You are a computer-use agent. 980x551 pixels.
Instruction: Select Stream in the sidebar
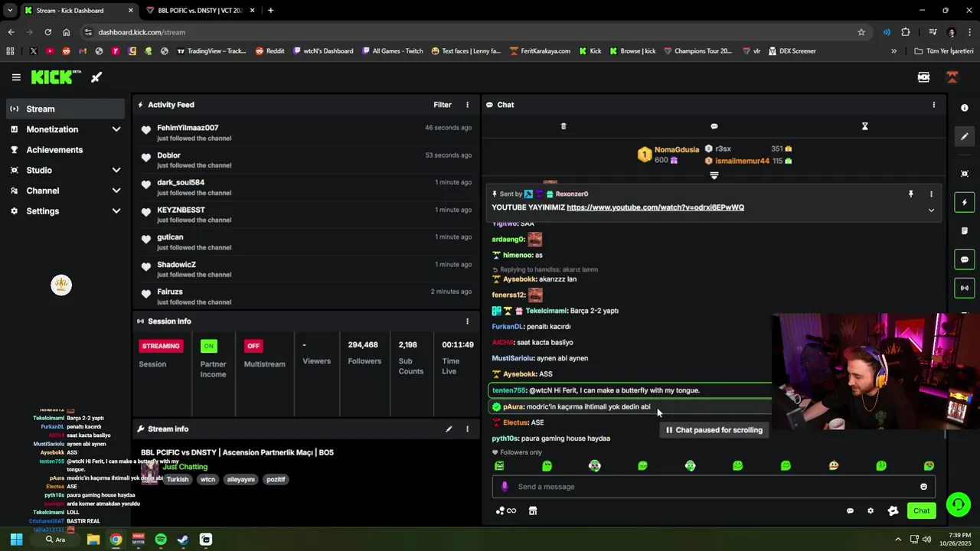click(x=66, y=109)
